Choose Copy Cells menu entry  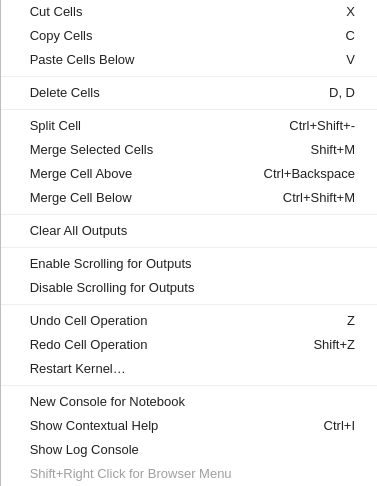[189, 36]
